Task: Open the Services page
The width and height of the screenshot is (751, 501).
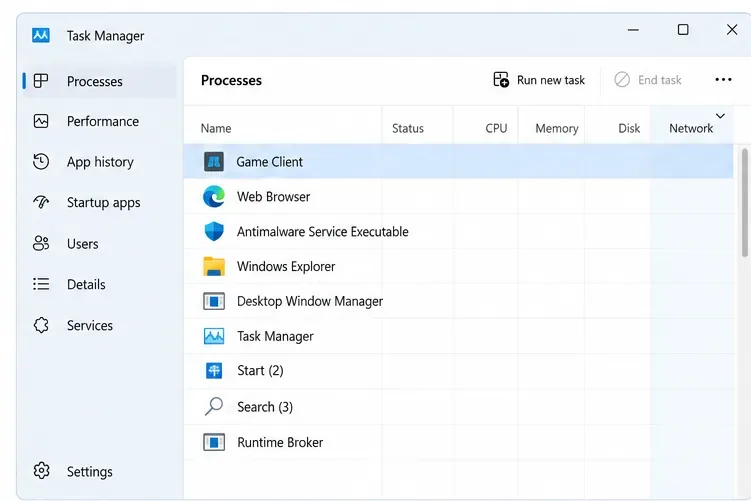Action: click(90, 326)
